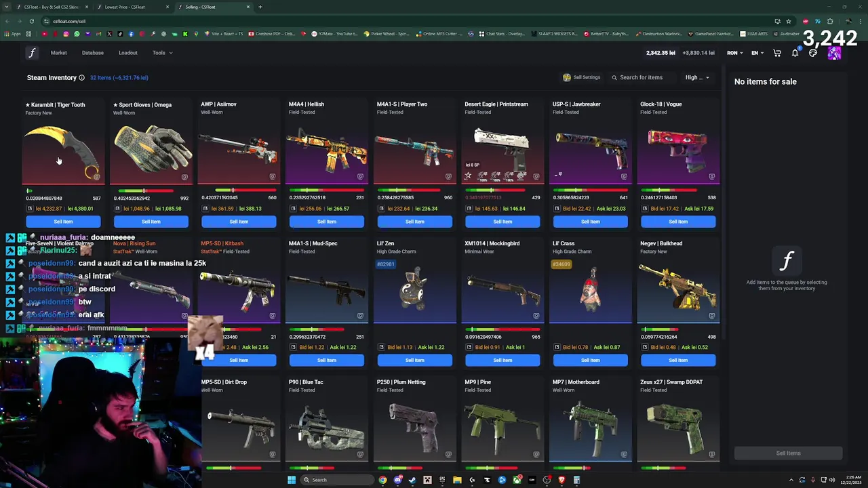Viewport: 868px width, 488px height.
Task: Click the theme palette icon in the header
Action: coord(813,53)
